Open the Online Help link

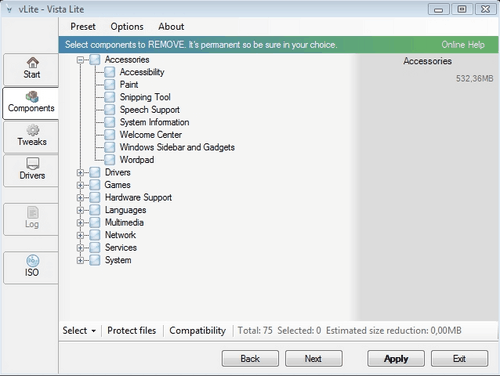point(463,45)
